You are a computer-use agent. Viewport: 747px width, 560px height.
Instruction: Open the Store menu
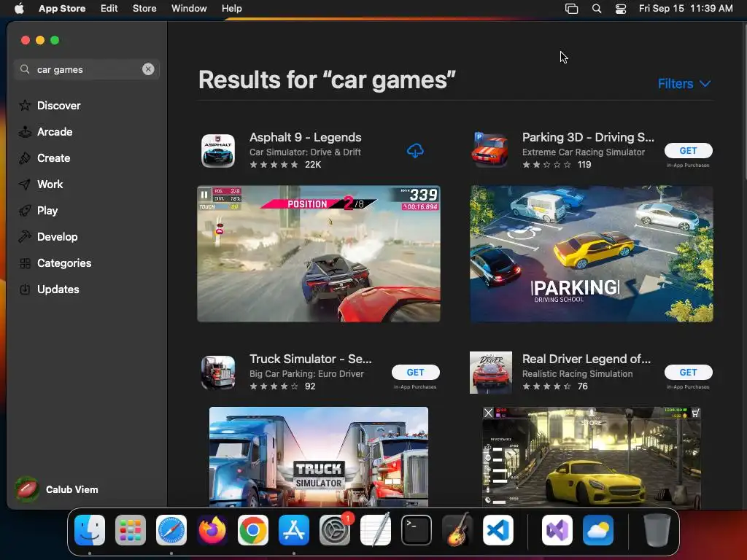pos(144,8)
